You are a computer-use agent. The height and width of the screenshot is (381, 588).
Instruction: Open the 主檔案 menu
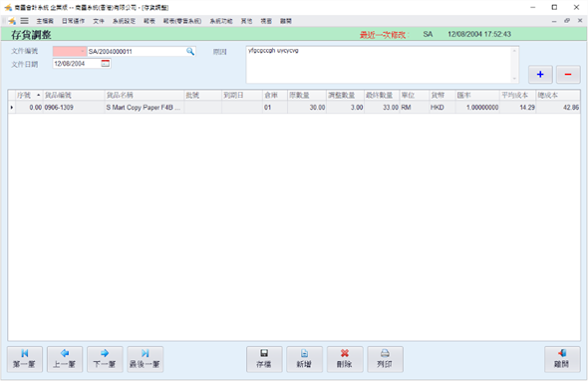click(x=45, y=21)
